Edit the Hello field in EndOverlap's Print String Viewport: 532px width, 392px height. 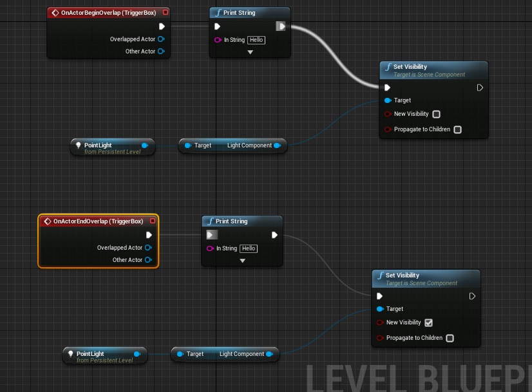pyautogui.click(x=249, y=248)
